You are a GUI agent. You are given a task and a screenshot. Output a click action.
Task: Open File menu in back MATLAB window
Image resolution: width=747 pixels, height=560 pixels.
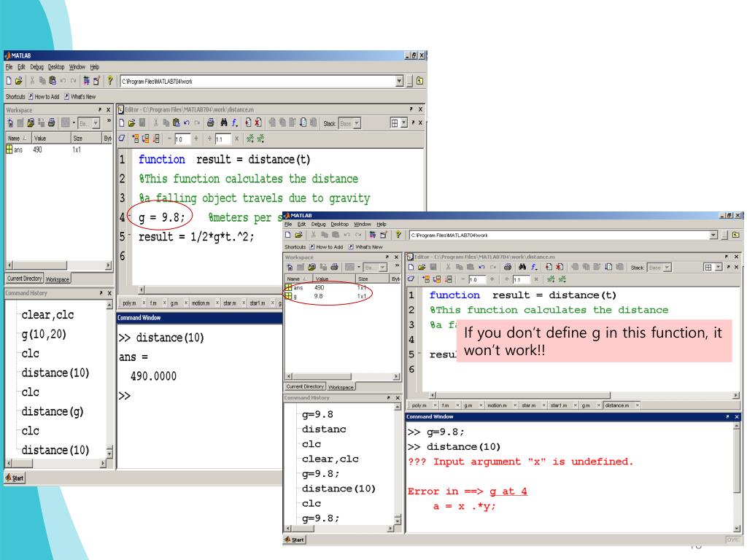click(9, 67)
